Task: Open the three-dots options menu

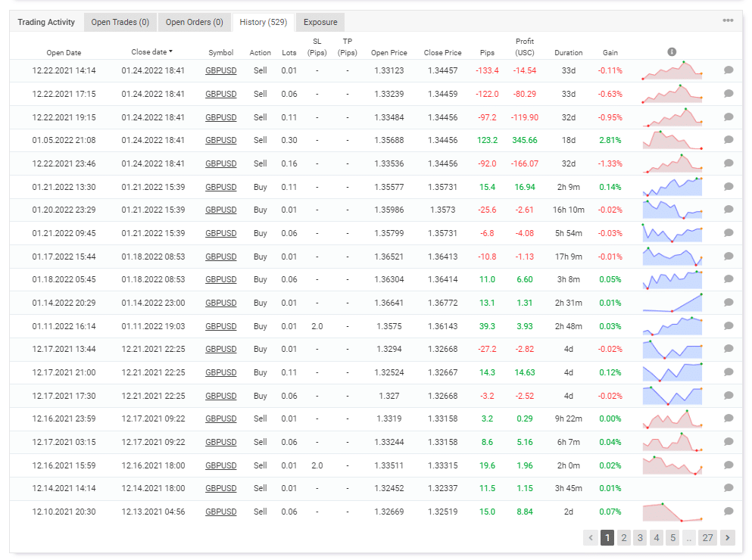Action: pyautogui.click(x=728, y=20)
